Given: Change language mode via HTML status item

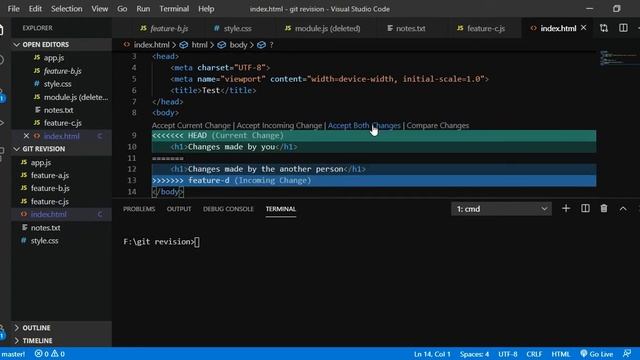Looking at the screenshot, I should pyautogui.click(x=560, y=354).
